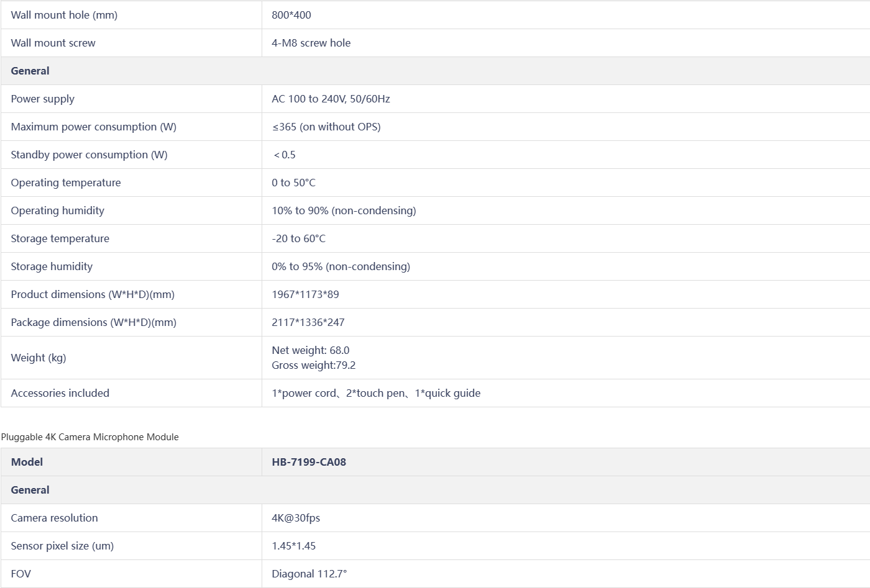The image size is (870, 588).
Task: Select the 'Diagonal 112.7°' FOV value
Action: pyautogui.click(x=309, y=574)
